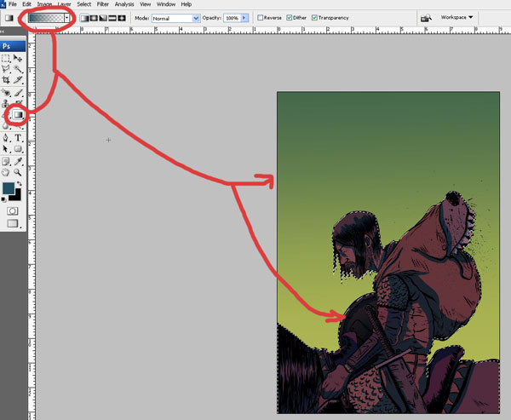Open the Window menu
511x420 pixels.
pos(166,4)
